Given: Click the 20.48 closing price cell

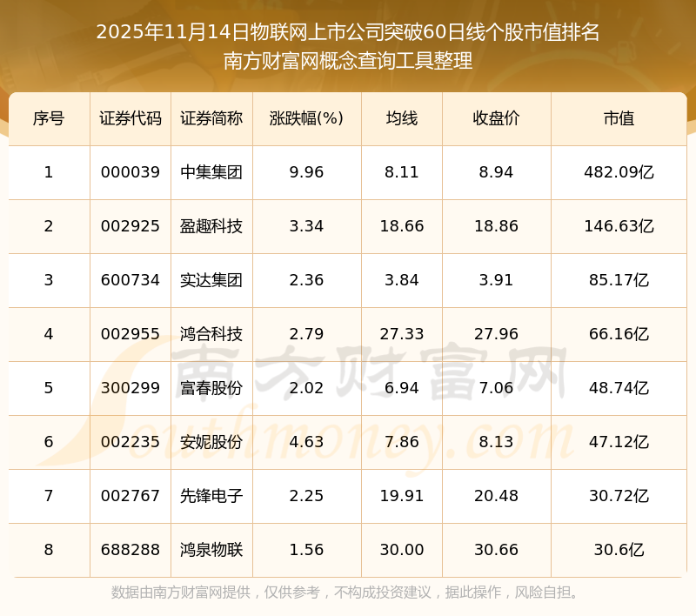Looking at the screenshot, I should coord(496,496).
